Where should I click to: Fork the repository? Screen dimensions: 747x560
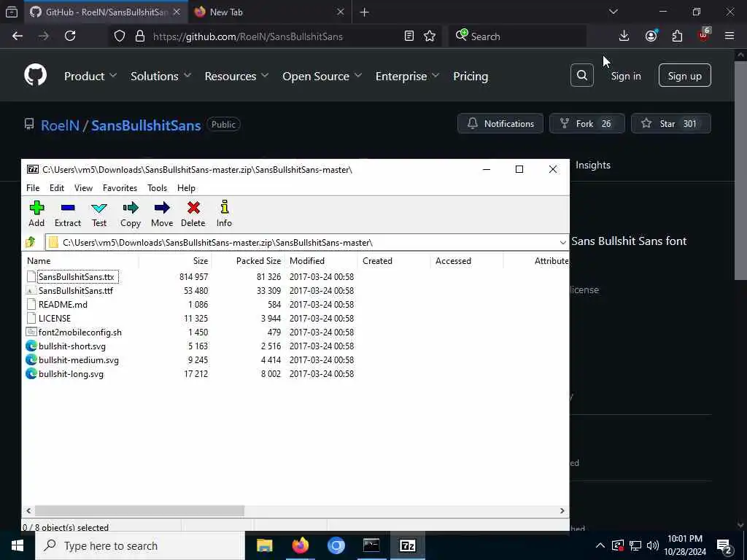pyautogui.click(x=587, y=123)
